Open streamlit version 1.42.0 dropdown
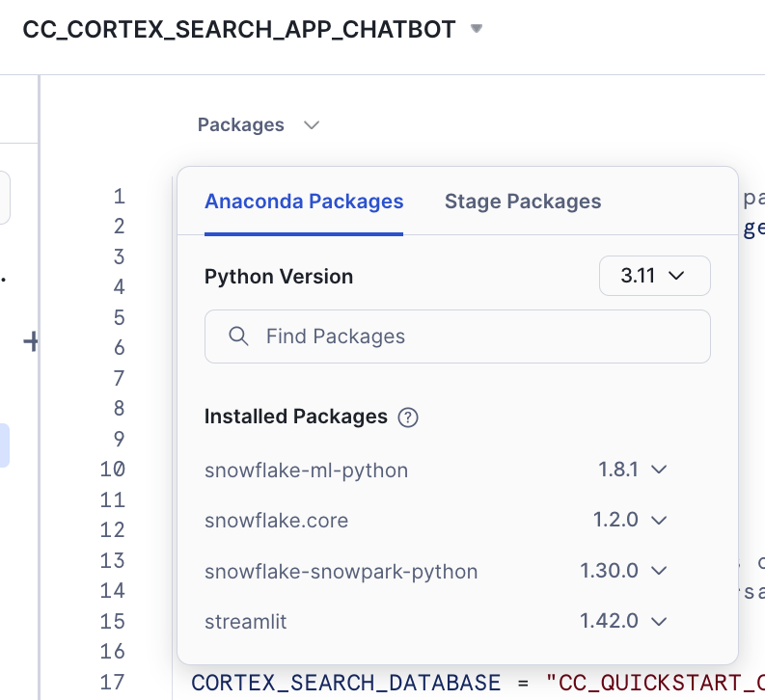The width and height of the screenshot is (765, 700). click(623, 621)
